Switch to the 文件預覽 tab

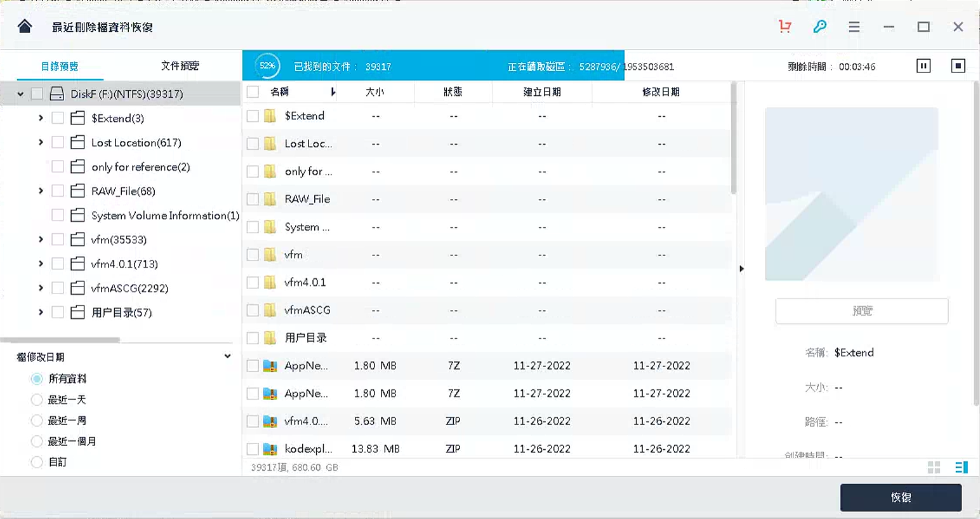179,65
